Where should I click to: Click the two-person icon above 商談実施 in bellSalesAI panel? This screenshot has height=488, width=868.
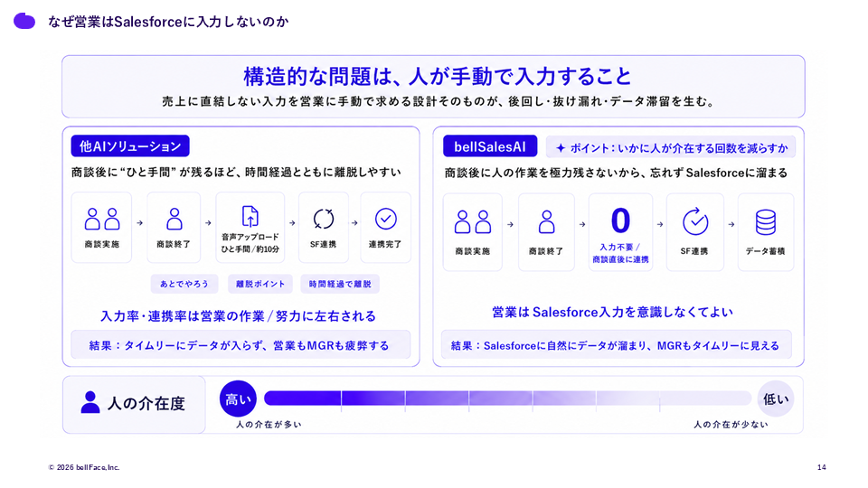click(x=473, y=222)
